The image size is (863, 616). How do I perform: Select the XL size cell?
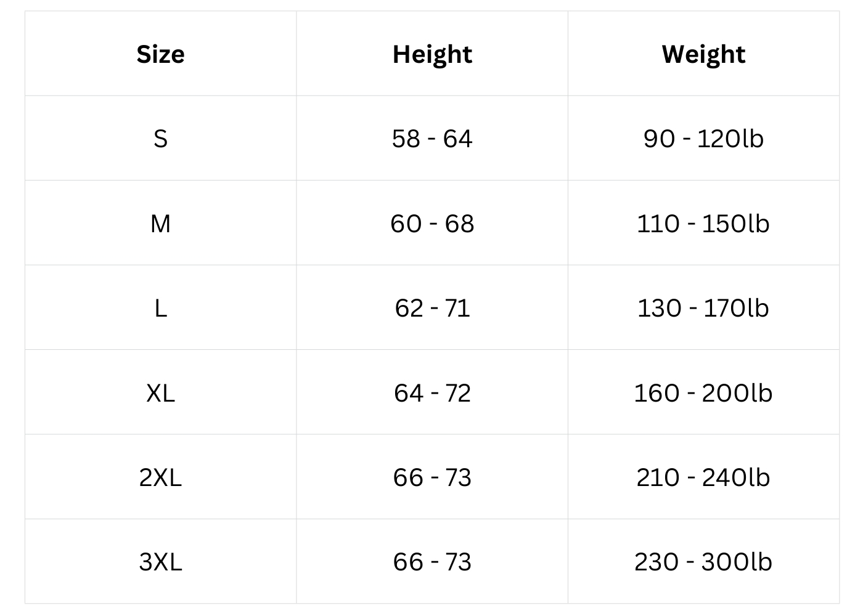(160, 392)
